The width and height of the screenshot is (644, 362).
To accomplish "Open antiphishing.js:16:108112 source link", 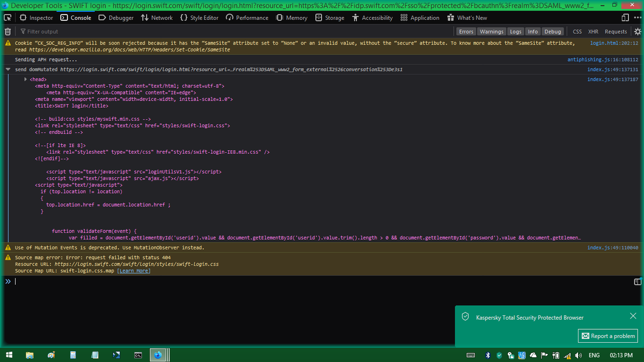I will (x=603, y=60).
